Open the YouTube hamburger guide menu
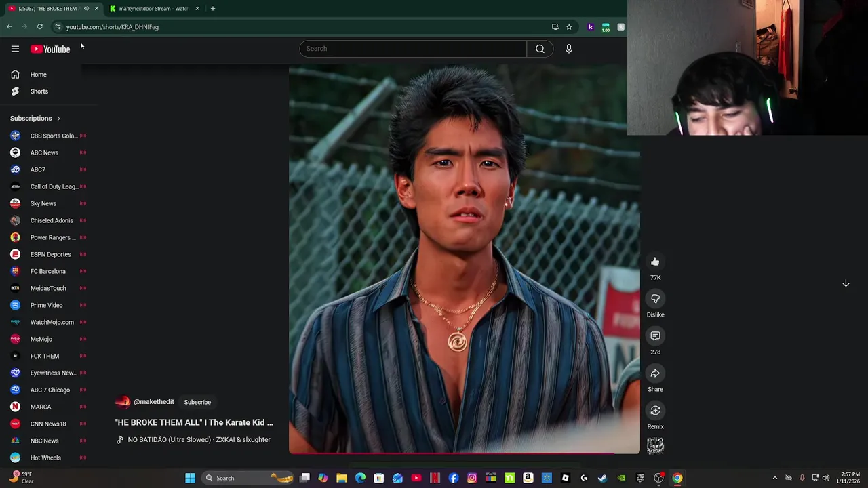Image resolution: width=868 pixels, height=488 pixels. (x=15, y=49)
